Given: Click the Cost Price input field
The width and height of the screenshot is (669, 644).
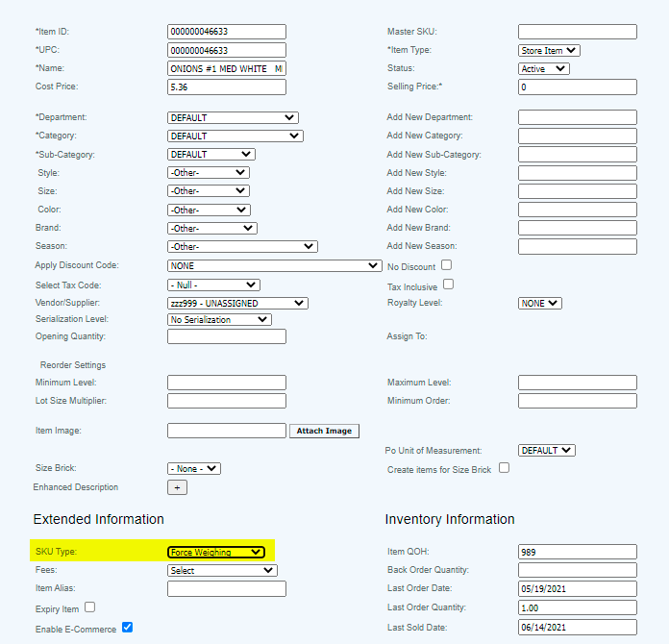Looking at the screenshot, I should click(226, 87).
